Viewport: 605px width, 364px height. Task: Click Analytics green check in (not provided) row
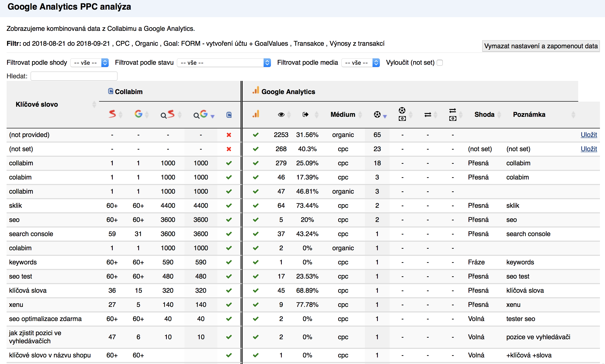256,135
